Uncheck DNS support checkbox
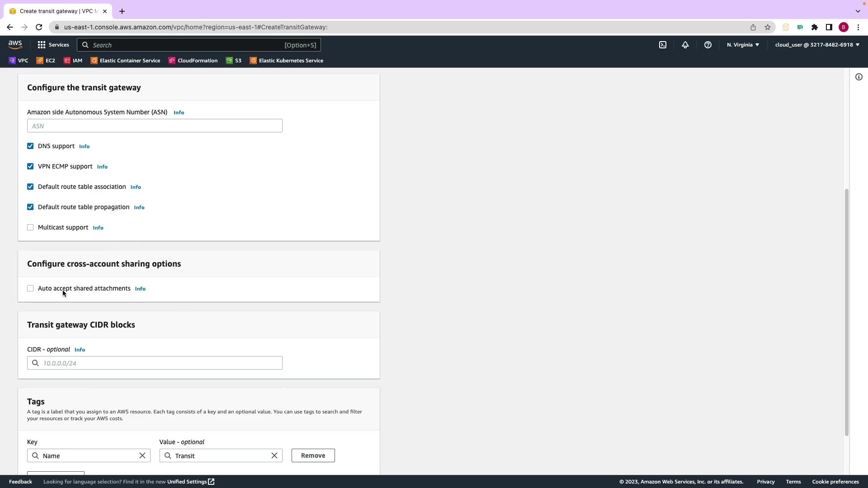 (x=30, y=146)
